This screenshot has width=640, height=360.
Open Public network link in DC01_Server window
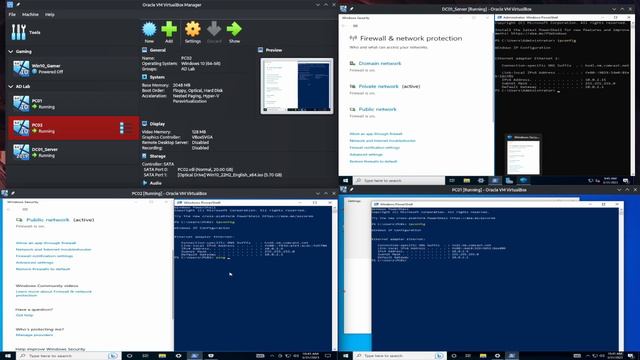click(377, 109)
